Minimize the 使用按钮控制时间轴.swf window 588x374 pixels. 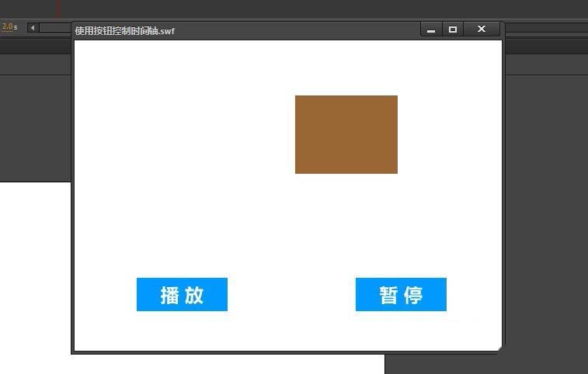[431, 29]
